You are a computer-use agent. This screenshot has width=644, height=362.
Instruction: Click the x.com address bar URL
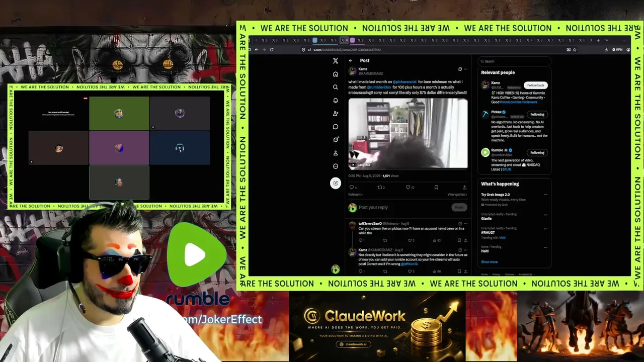[x=347, y=50]
